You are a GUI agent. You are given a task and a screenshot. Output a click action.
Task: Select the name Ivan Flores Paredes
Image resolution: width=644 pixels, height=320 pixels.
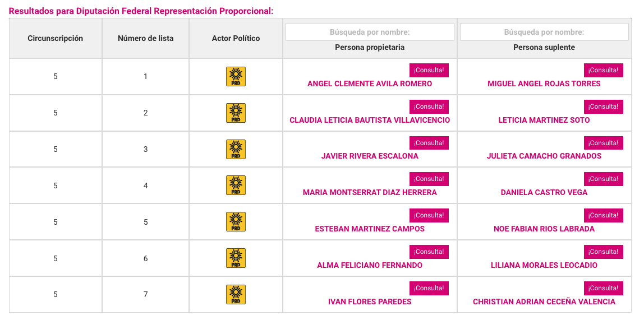370,302
